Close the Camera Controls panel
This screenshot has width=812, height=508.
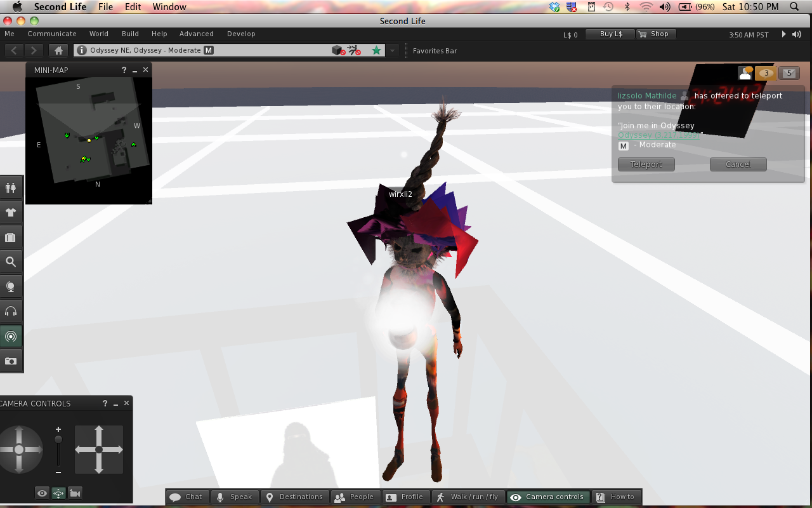pos(126,403)
